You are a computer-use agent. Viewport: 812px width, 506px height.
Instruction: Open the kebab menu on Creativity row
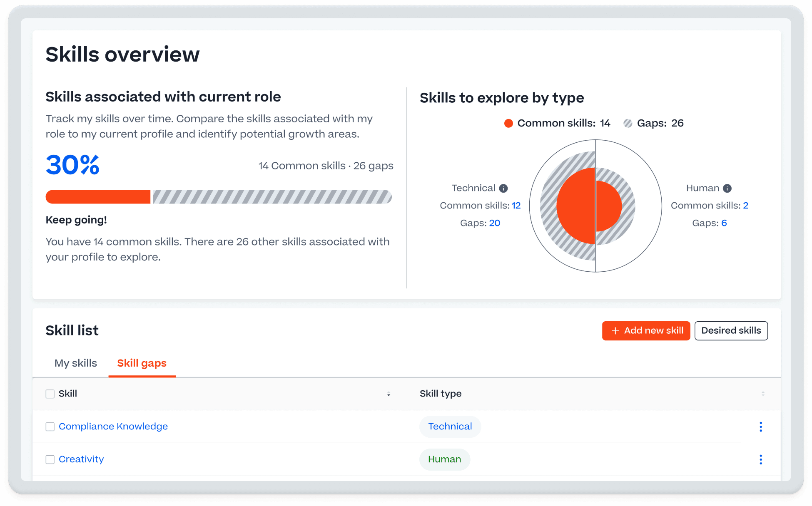coord(761,459)
